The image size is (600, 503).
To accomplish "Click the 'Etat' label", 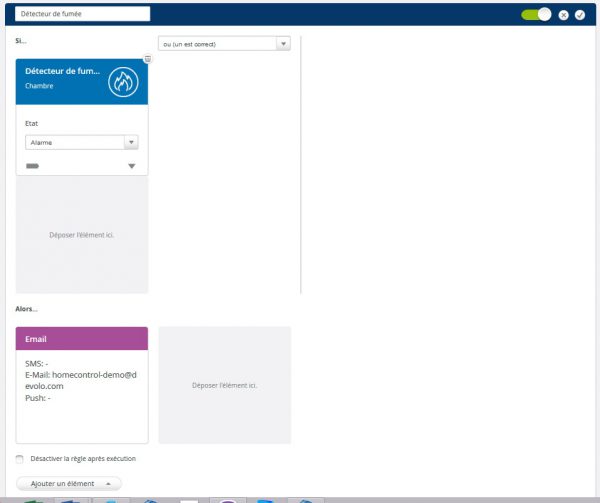I will 31,123.
